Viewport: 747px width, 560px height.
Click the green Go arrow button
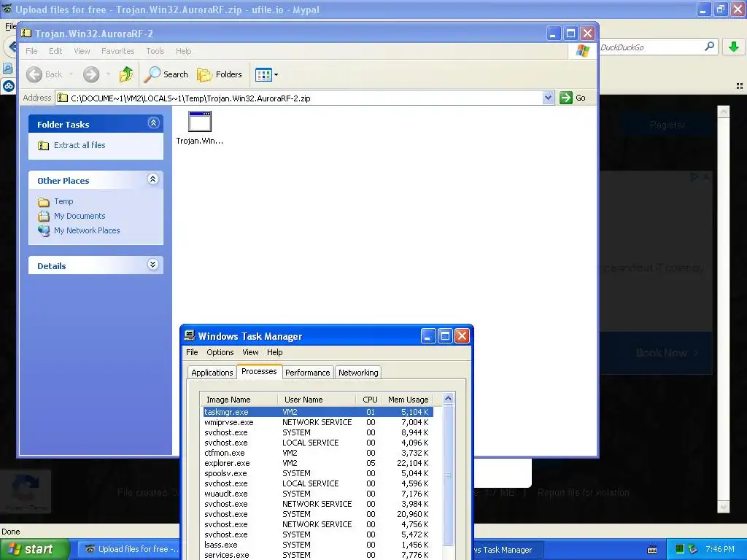coord(566,98)
